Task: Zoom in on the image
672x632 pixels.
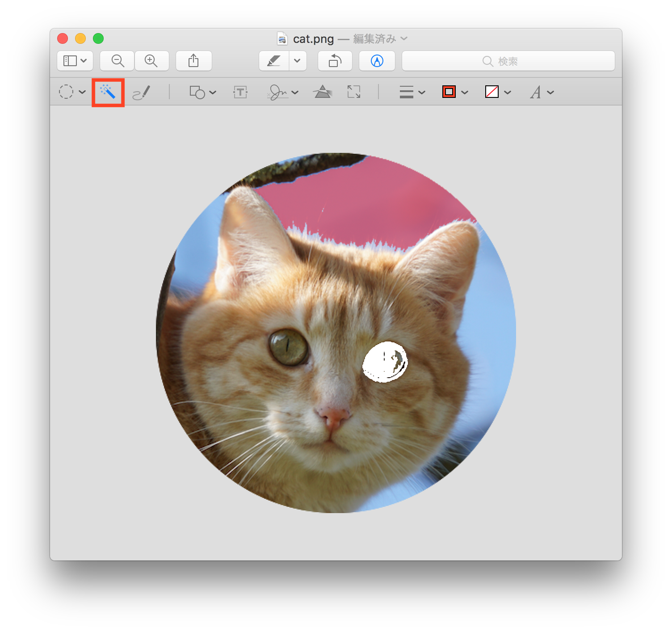Action: pos(152,61)
